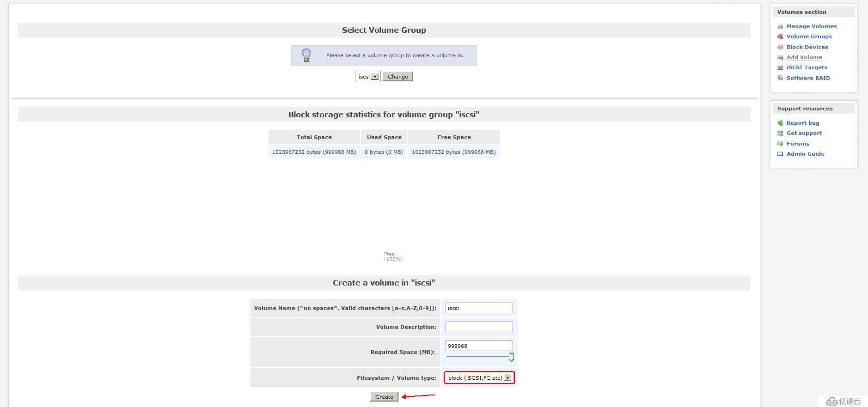Open Report bug link
868x407 pixels.
click(x=803, y=123)
